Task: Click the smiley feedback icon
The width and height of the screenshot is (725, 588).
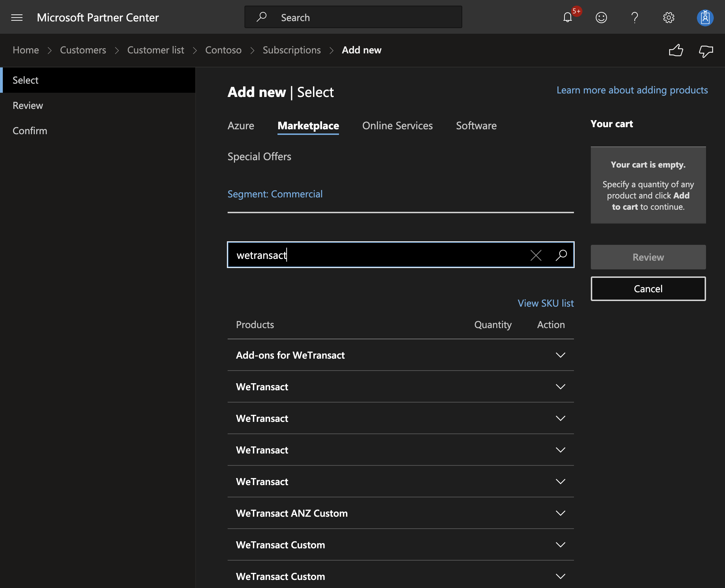Action: pyautogui.click(x=601, y=17)
